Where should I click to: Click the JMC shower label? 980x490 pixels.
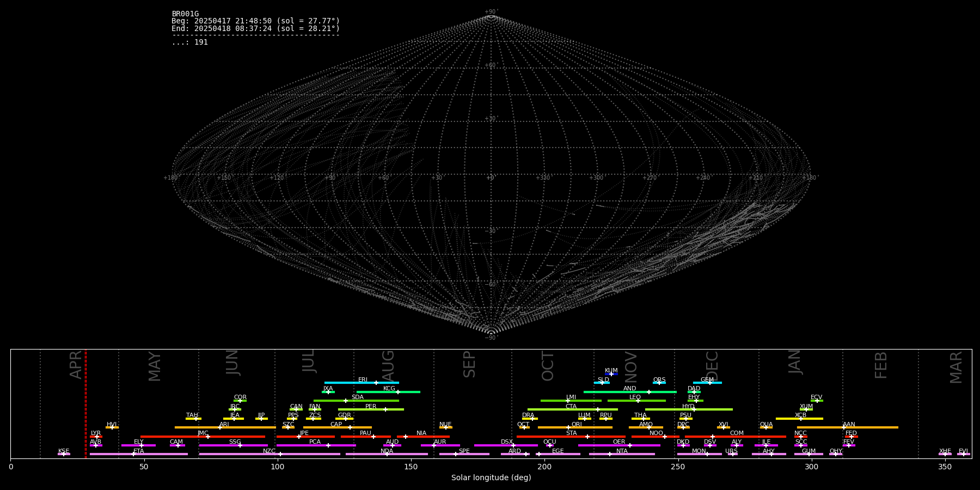[203, 433]
